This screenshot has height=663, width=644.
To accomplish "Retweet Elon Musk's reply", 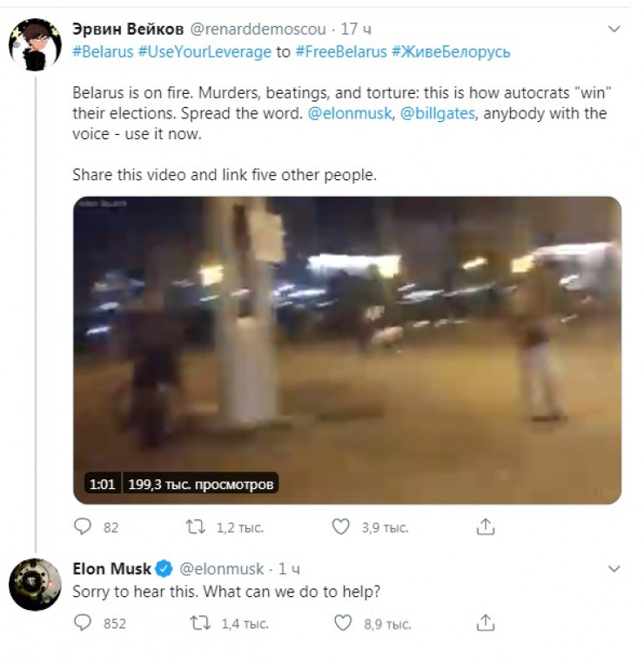I will tap(199, 623).
